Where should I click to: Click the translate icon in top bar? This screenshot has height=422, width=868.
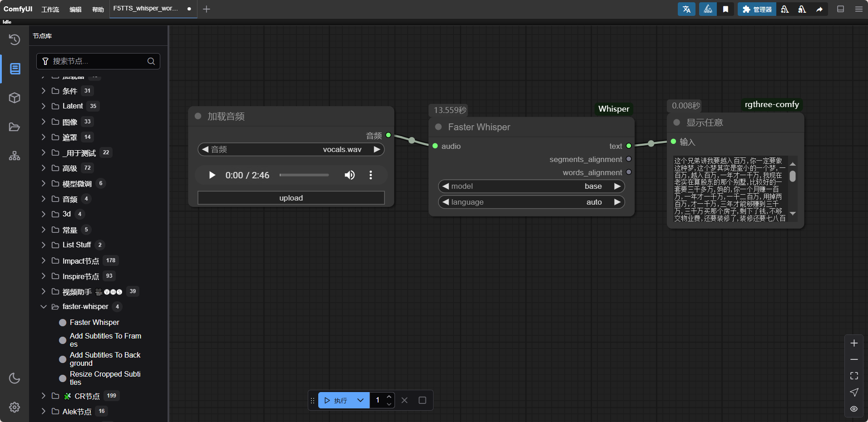coord(686,9)
